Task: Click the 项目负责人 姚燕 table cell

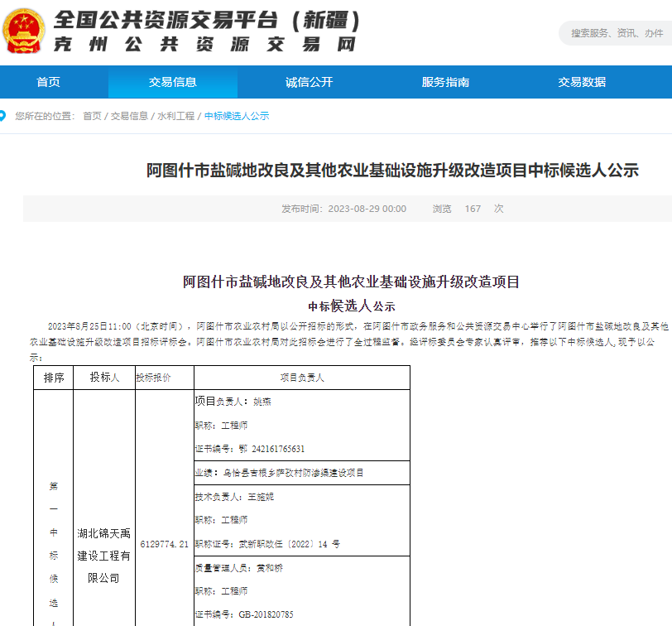Action: [232, 402]
